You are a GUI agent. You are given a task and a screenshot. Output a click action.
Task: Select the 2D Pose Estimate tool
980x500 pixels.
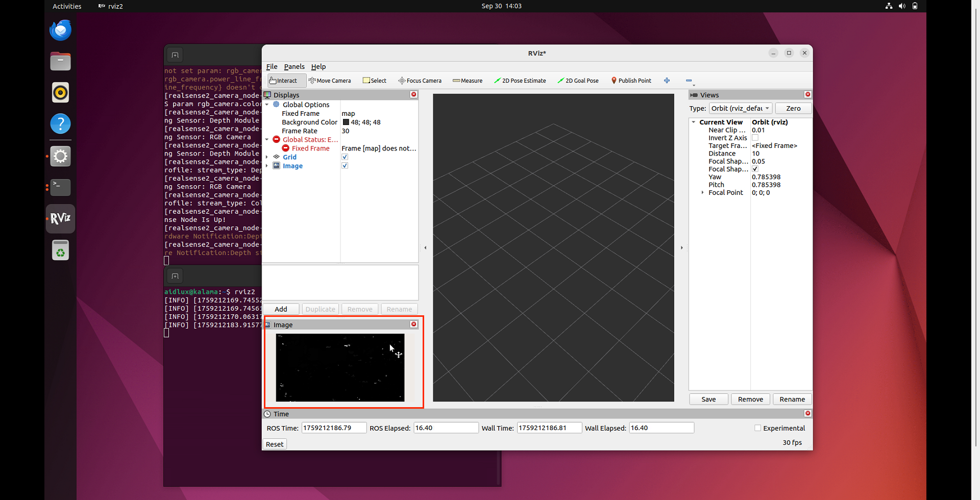pyautogui.click(x=520, y=81)
